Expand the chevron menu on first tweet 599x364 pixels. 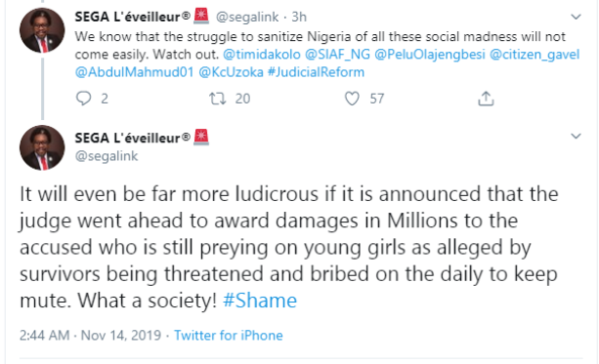tap(576, 17)
